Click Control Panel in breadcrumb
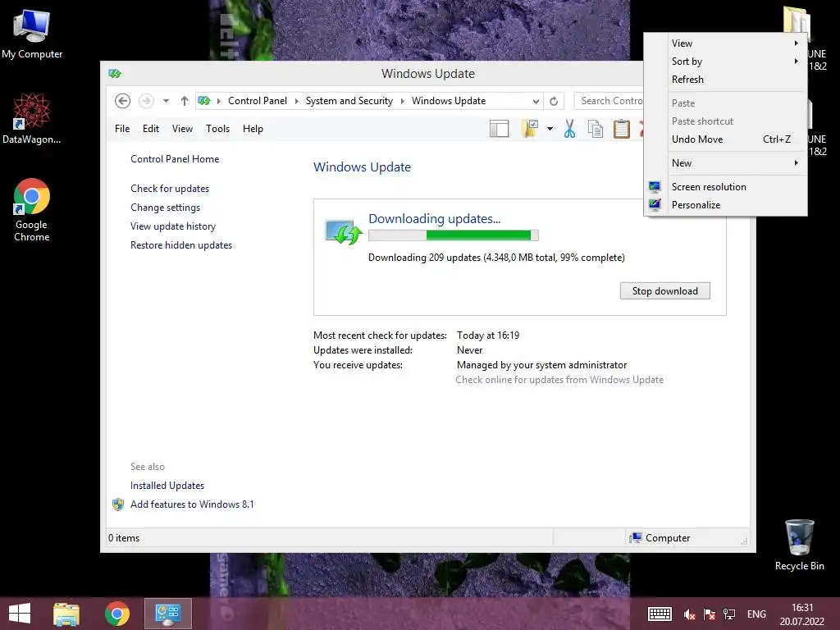Screen dimensions: 840x630 pyautogui.click(x=257, y=101)
